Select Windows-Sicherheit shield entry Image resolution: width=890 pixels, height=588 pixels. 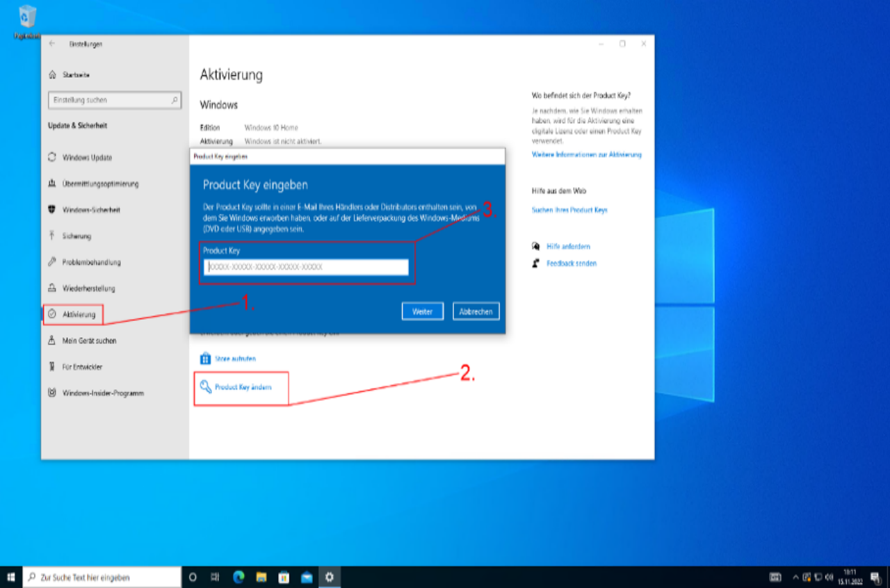coord(91,210)
